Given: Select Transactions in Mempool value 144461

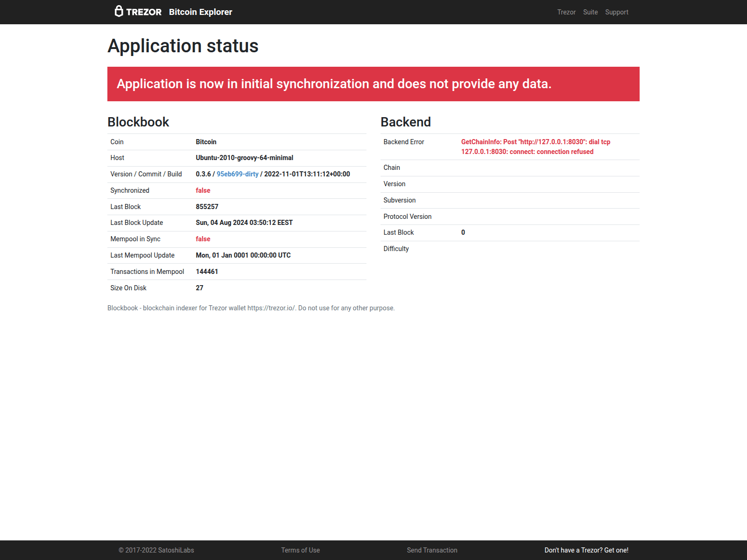Looking at the screenshot, I should [x=207, y=272].
